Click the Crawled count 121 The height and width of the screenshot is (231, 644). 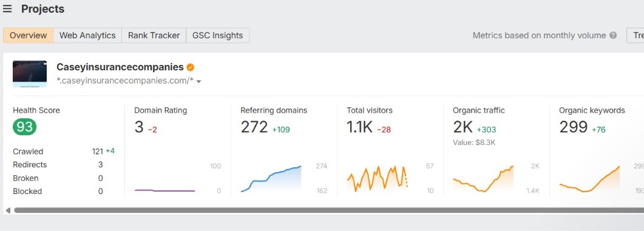pyautogui.click(x=97, y=152)
